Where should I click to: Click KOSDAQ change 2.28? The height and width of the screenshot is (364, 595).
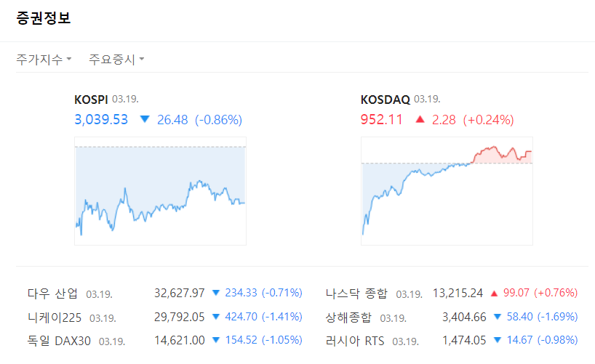coord(444,119)
